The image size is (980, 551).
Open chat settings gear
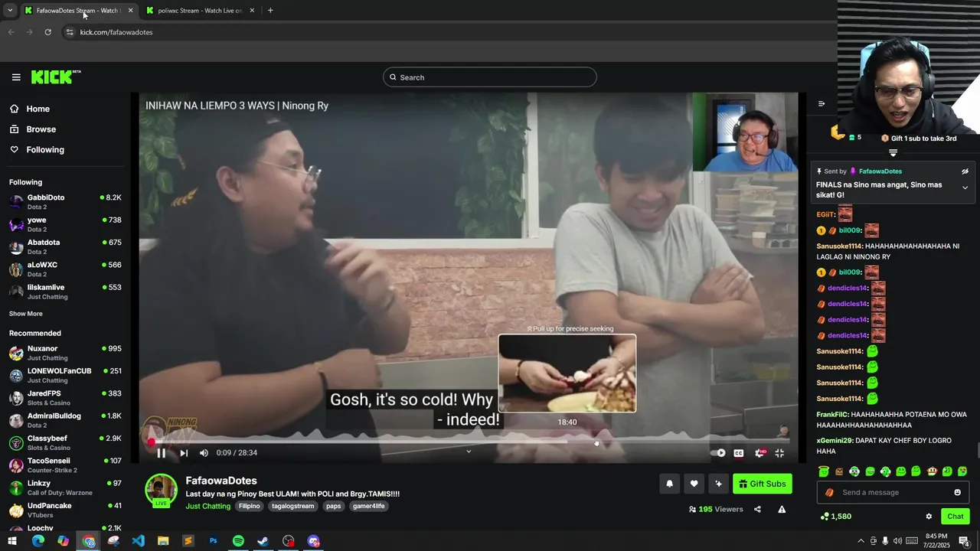[x=929, y=517]
